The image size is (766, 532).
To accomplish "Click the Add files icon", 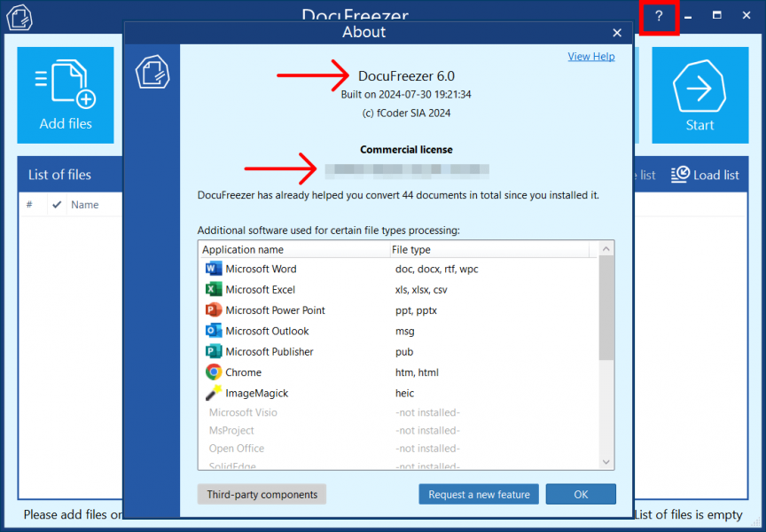I will pos(65,84).
